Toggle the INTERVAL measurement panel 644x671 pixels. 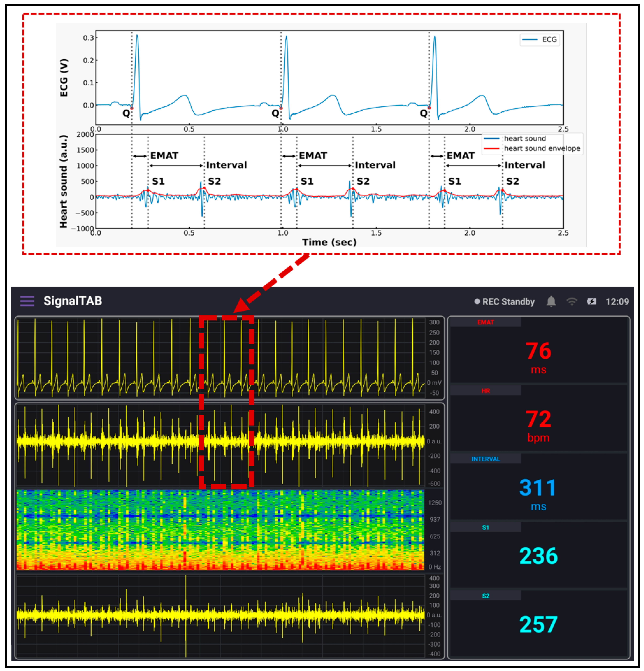coord(486,459)
